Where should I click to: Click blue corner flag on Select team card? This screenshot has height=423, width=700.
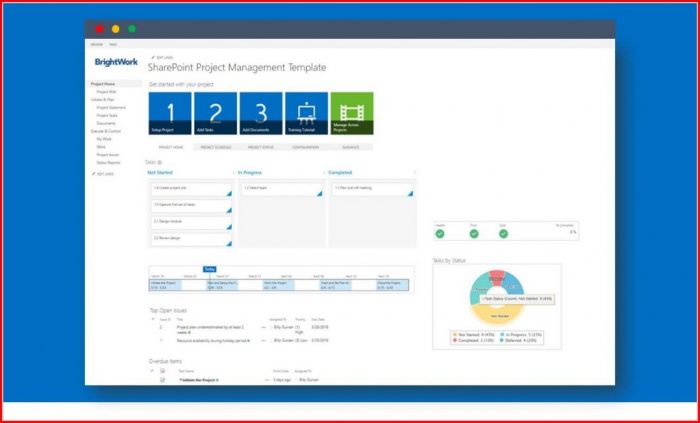click(320, 193)
